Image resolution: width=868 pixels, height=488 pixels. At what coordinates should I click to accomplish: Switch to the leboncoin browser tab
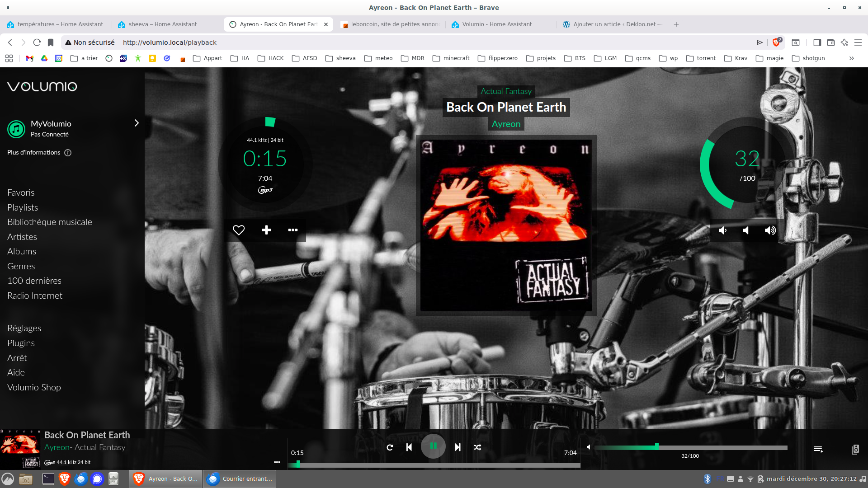[x=392, y=24]
